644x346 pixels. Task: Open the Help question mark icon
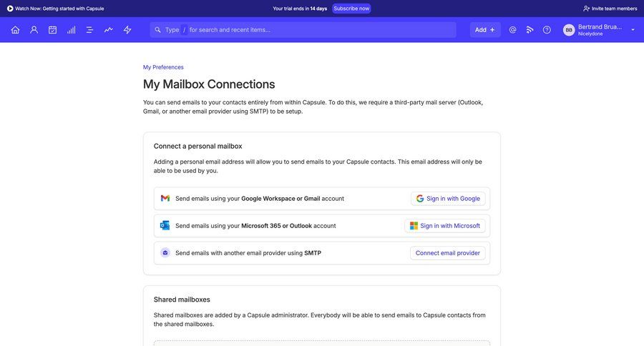pyautogui.click(x=547, y=30)
